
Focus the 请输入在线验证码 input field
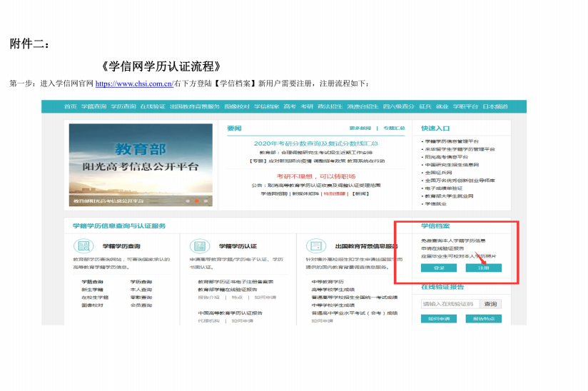click(450, 304)
